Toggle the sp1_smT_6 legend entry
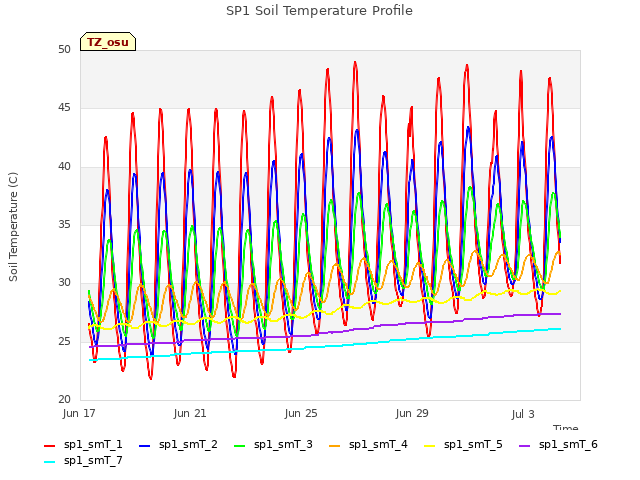The image size is (640, 480). coord(558,444)
